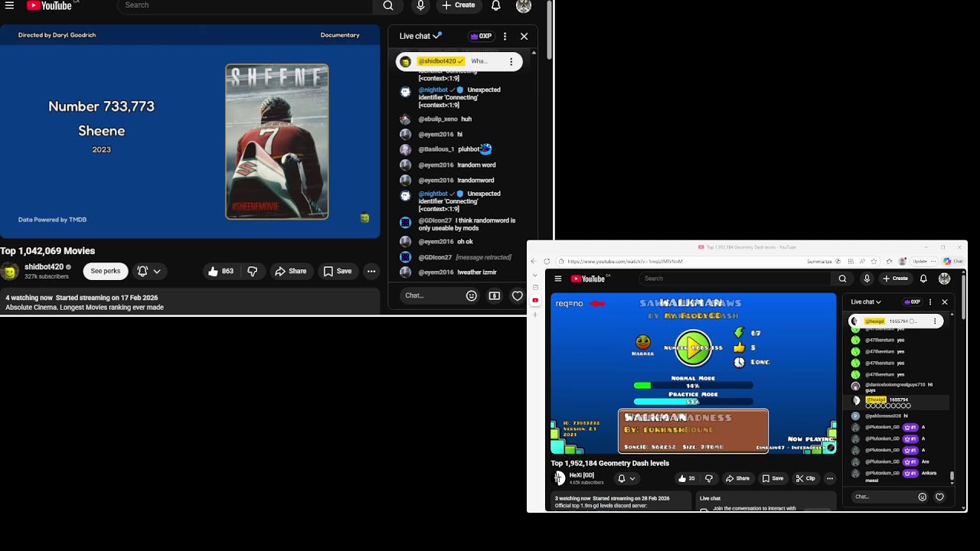Open the guide menu in HeXi window

pyautogui.click(x=558, y=279)
